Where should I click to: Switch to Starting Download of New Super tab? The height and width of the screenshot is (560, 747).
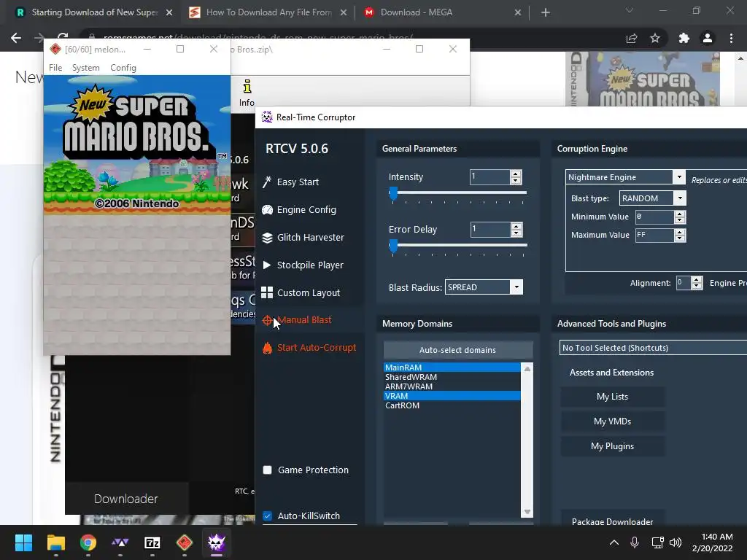[94, 12]
